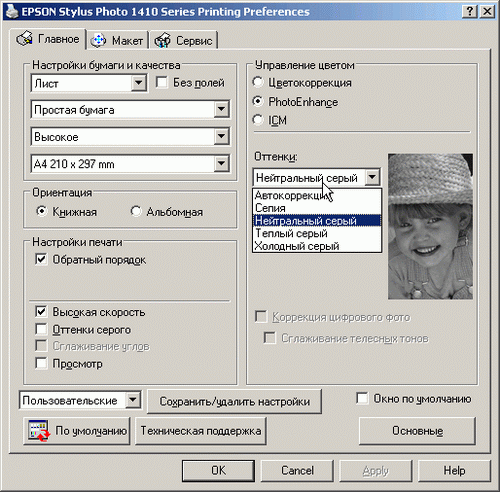Screen dimensions: 500x492
Task: Click the printer icon in the title bar
Action: pos(12,11)
